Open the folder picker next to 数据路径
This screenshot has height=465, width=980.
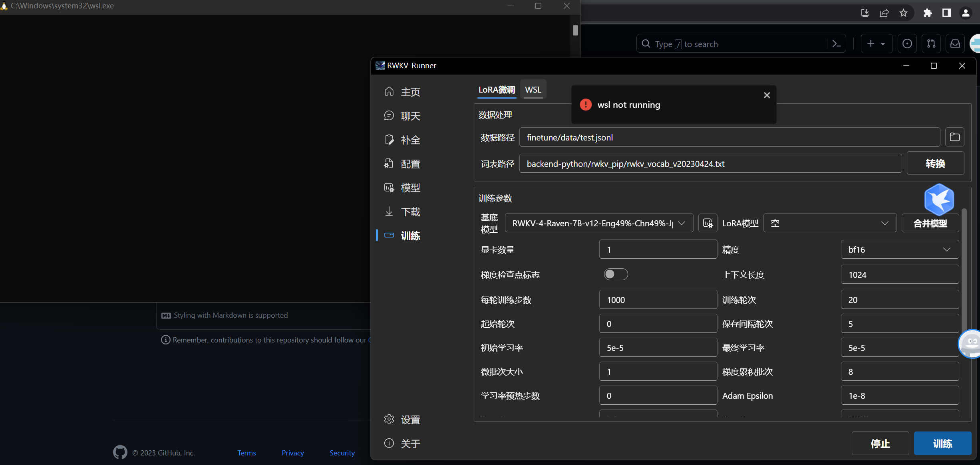[x=954, y=137]
